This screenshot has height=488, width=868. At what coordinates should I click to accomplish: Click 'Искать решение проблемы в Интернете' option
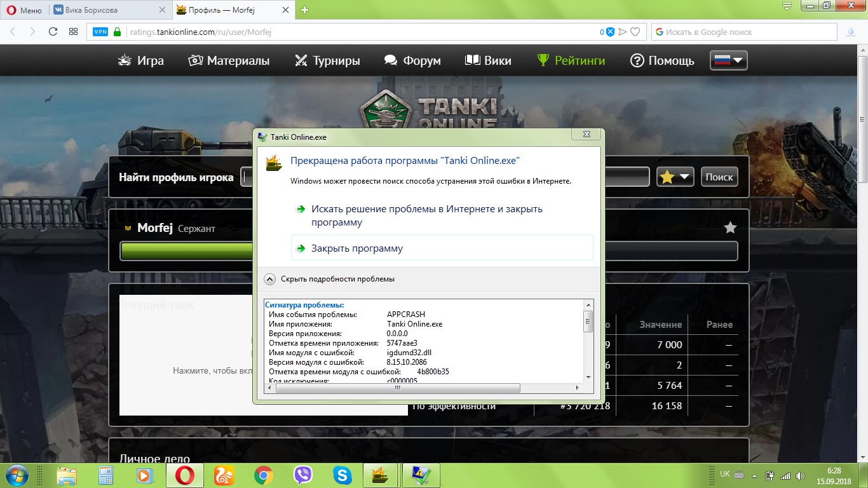pyautogui.click(x=442, y=215)
